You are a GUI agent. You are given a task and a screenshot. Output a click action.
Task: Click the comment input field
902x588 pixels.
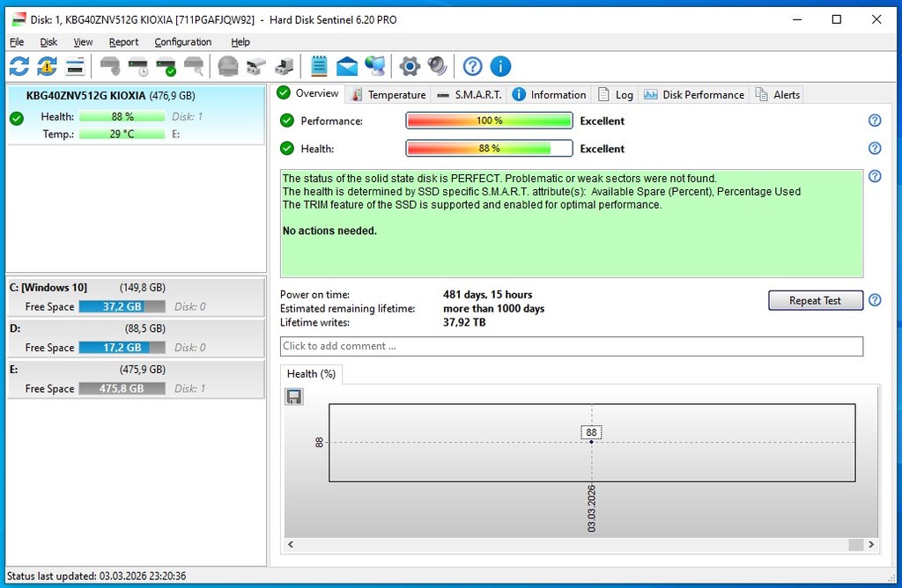[x=571, y=346]
